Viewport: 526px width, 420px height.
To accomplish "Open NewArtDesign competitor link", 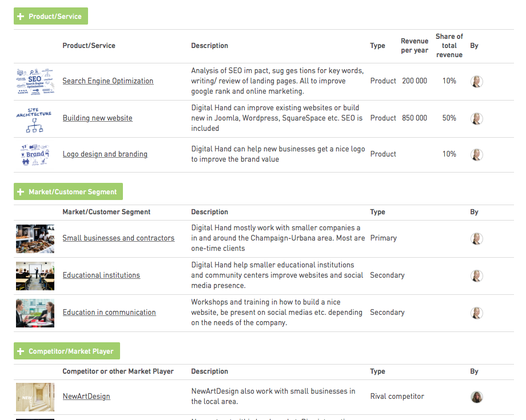I will click(x=86, y=397).
